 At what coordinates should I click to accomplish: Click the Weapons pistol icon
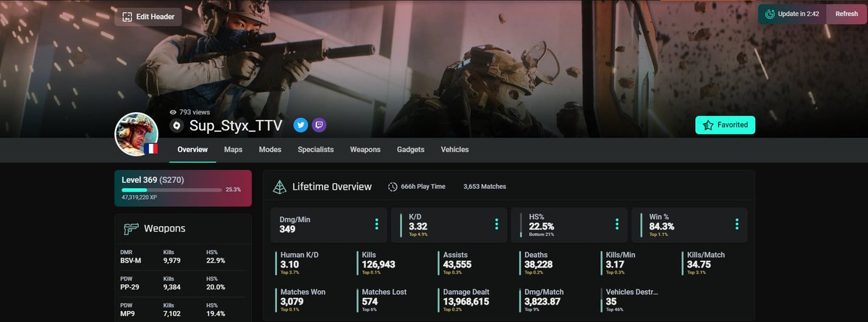(131, 229)
